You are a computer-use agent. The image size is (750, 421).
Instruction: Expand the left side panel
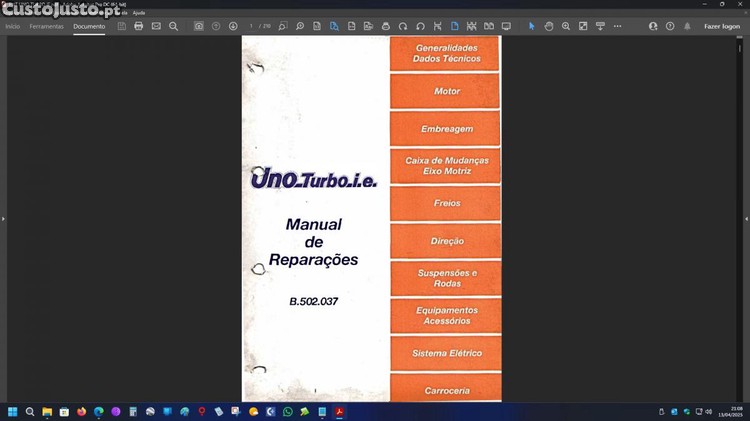(4, 218)
